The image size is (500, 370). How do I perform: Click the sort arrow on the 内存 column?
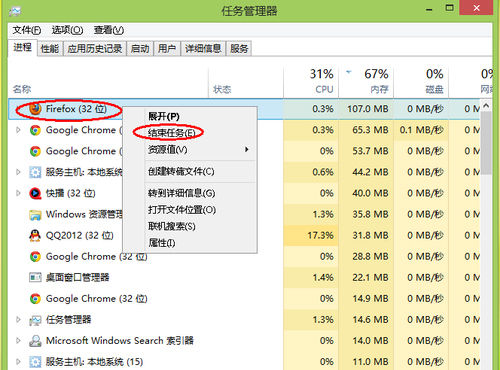[349, 72]
